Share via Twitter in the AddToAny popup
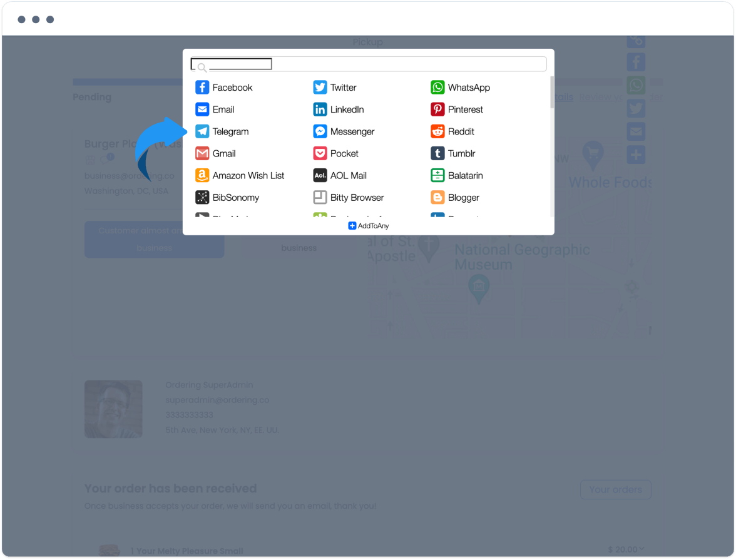The height and width of the screenshot is (560, 736). (x=335, y=88)
